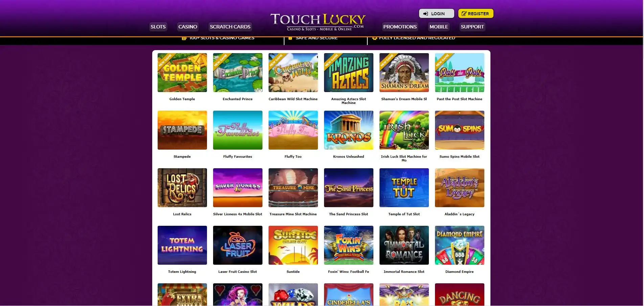Go to the Casino section
644x306 pixels.
188,27
